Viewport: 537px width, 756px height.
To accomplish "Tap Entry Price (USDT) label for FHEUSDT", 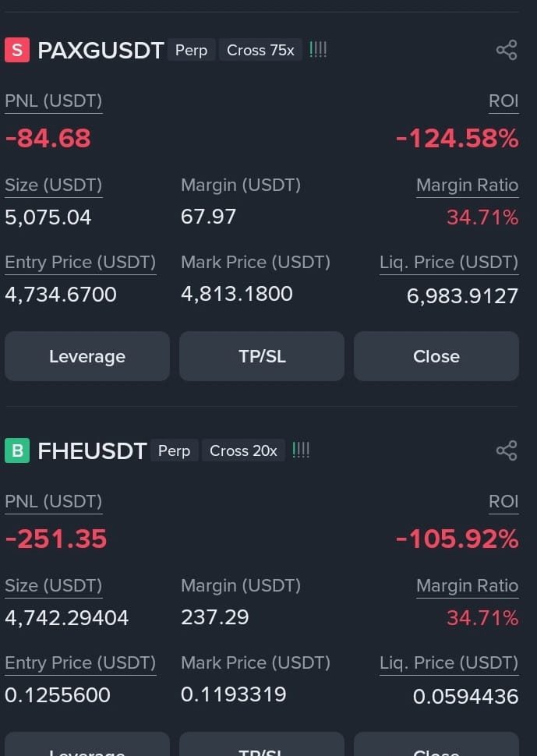I will (x=80, y=663).
